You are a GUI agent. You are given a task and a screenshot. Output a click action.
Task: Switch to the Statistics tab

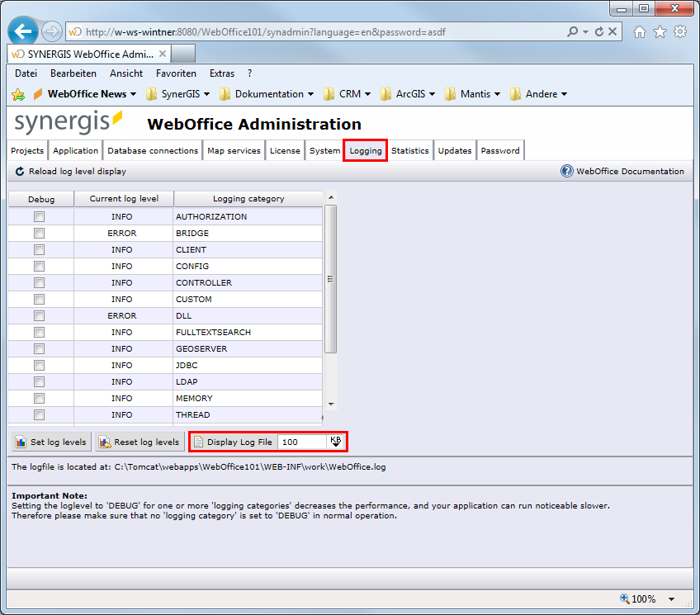pyautogui.click(x=409, y=150)
